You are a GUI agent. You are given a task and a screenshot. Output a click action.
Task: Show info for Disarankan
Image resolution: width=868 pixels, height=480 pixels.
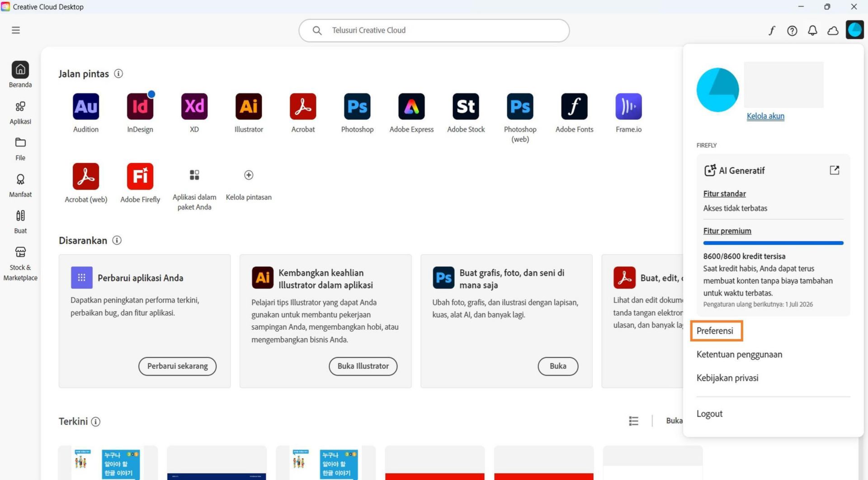point(117,240)
